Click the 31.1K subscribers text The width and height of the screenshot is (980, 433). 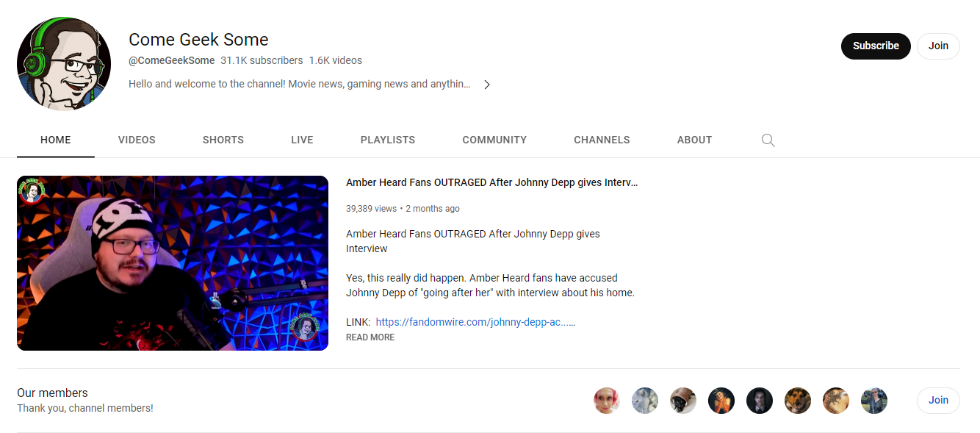(262, 60)
